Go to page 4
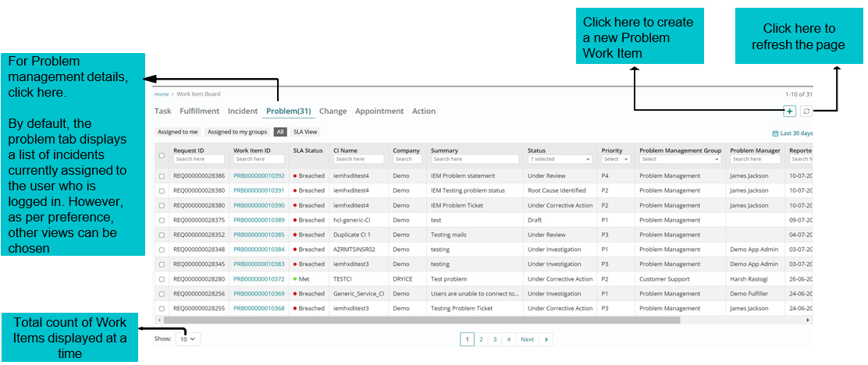This screenshot has height=365, width=868. tap(508, 339)
